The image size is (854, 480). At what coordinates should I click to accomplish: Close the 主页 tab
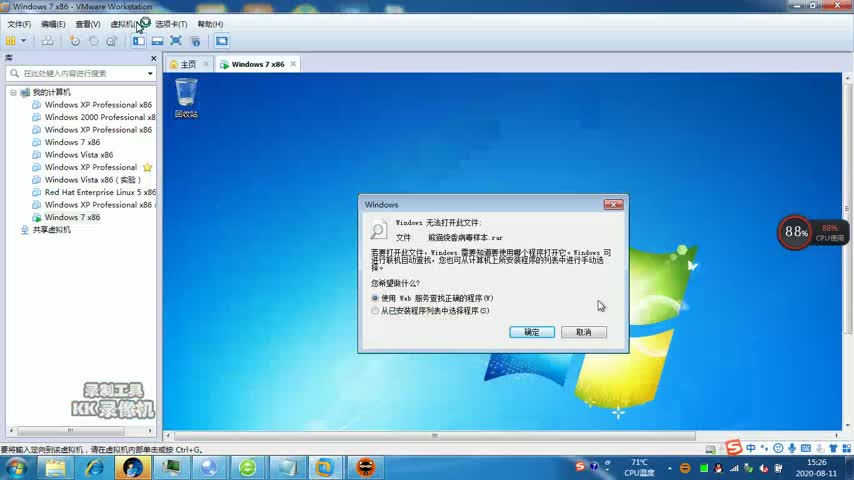point(206,64)
